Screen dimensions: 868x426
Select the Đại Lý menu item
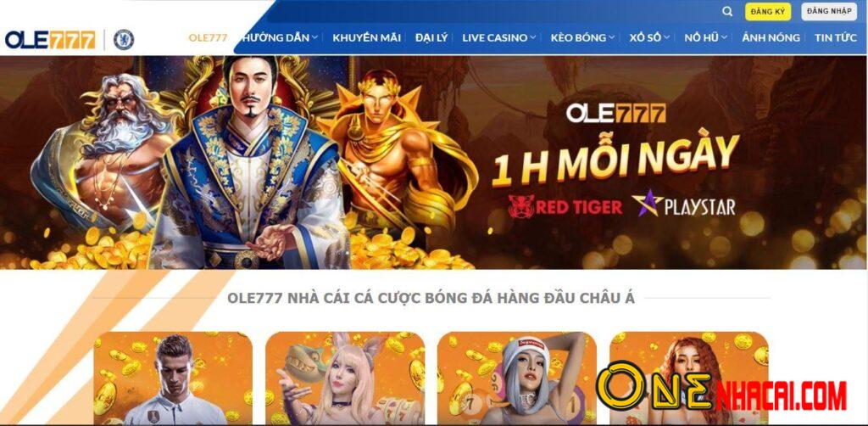(431, 37)
